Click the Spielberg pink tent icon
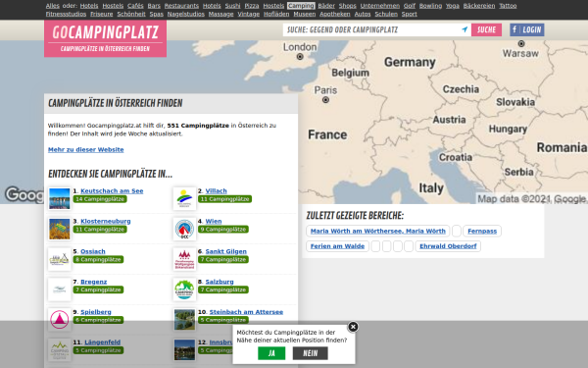588x368 pixels. pyautogui.click(x=59, y=320)
